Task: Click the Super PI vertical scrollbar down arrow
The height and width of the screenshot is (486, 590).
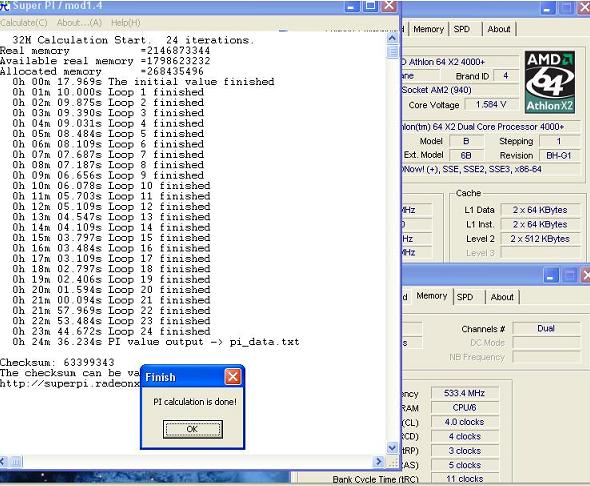Action: [392, 448]
